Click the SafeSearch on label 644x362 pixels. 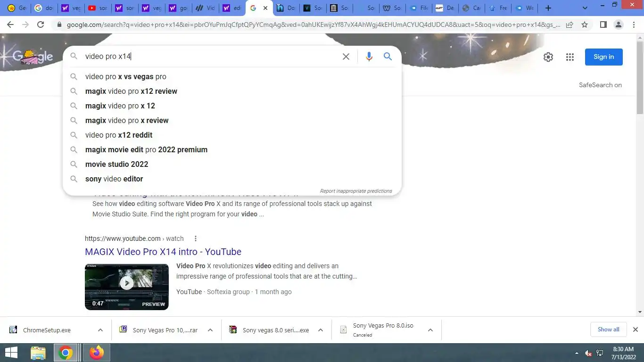pyautogui.click(x=600, y=85)
